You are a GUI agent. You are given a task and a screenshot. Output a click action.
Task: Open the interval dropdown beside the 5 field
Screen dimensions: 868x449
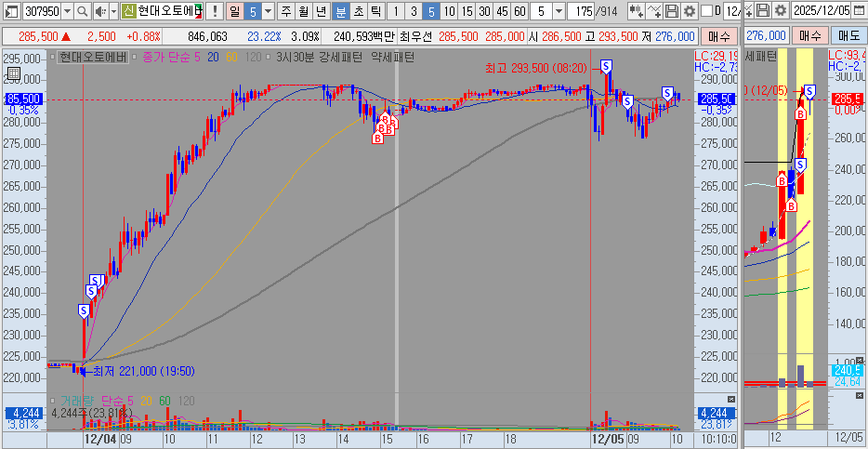click(x=559, y=10)
